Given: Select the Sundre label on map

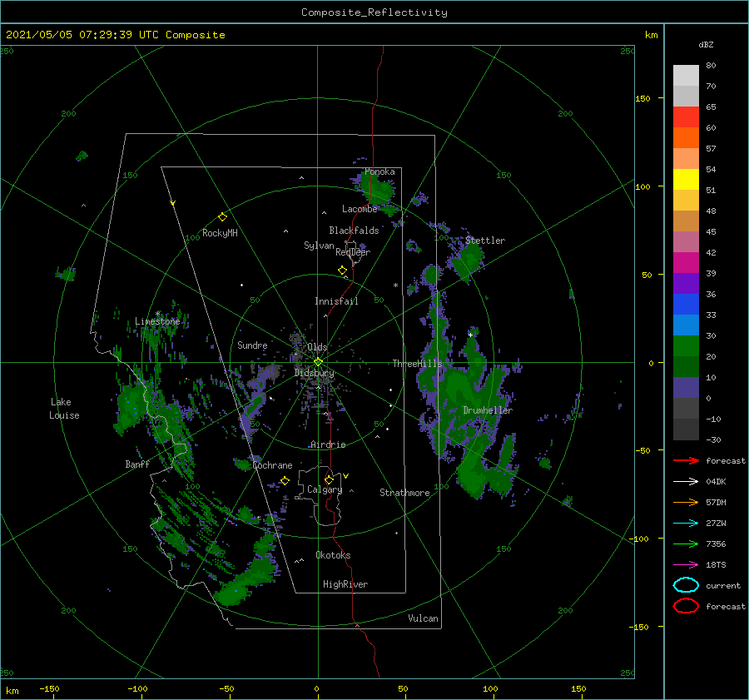Looking at the screenshot, I should point(252,345).
